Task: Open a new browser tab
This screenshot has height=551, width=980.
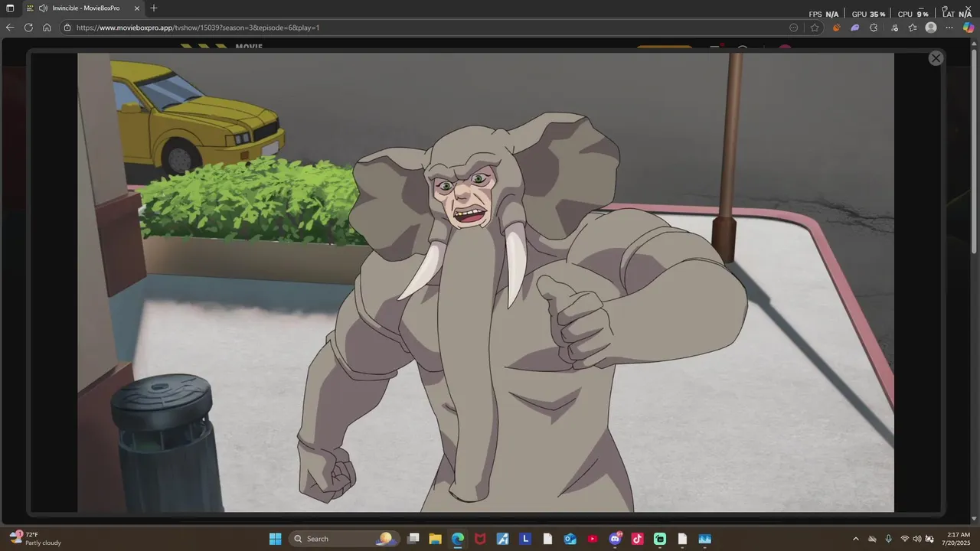Action: (154, 8)
